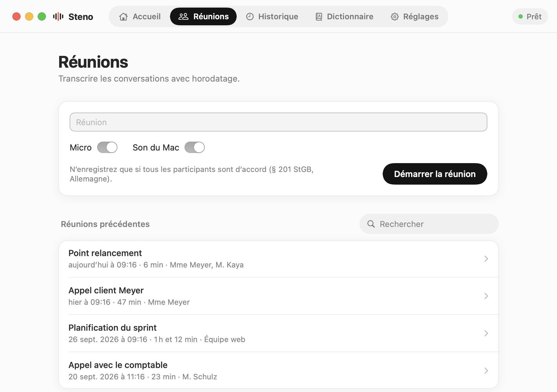The height and width of the screenshot is (392, 557).
Task: Open the Dictionnaire tab
Action: pyautogui.click(x=345, y=16)
